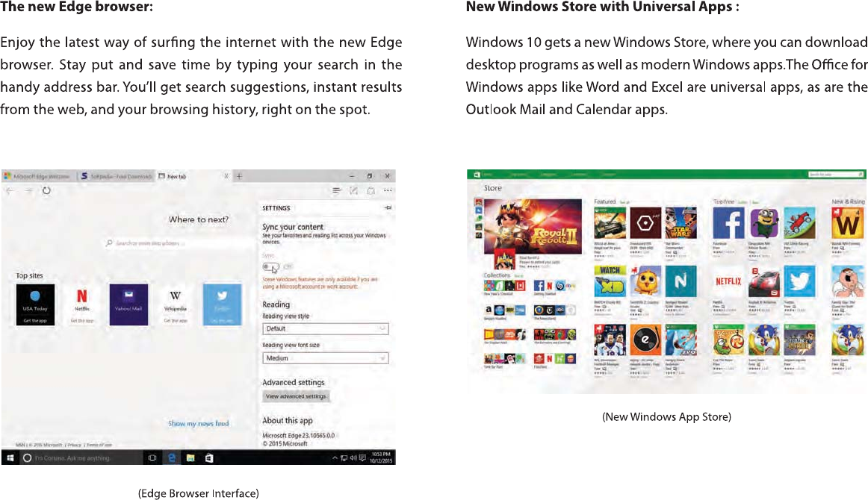The width and height of the screenshot is (868, 500).
Task: Open a new tab with plus icon
Action: click(x=239, y=176)
